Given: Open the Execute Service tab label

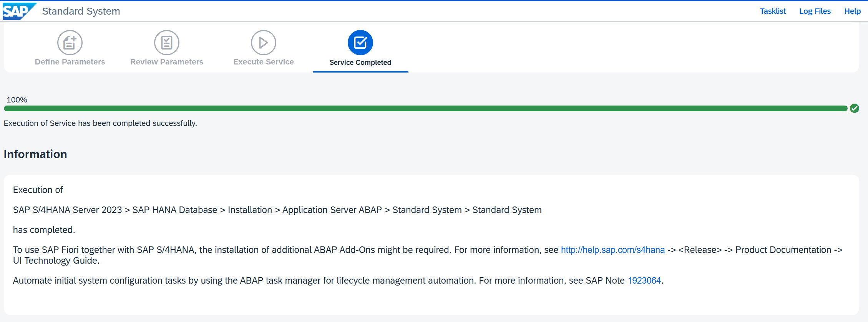Looking at the screenshot, I should 264,62.
